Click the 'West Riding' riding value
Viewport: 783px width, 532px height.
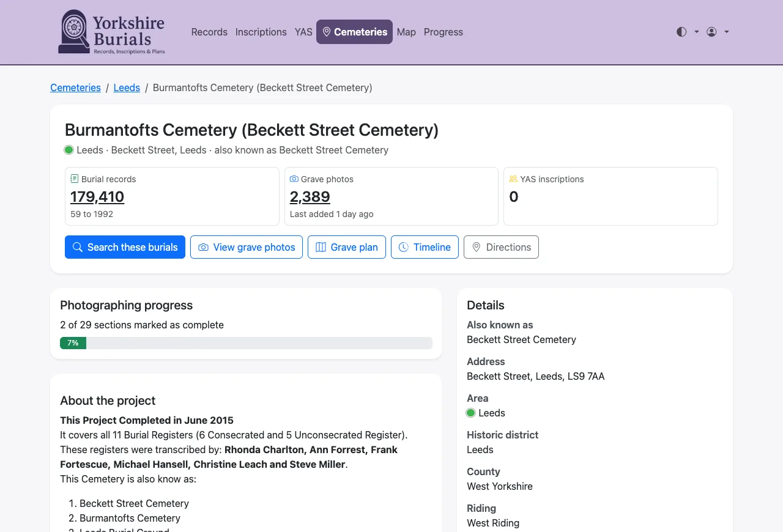[493, 523]
